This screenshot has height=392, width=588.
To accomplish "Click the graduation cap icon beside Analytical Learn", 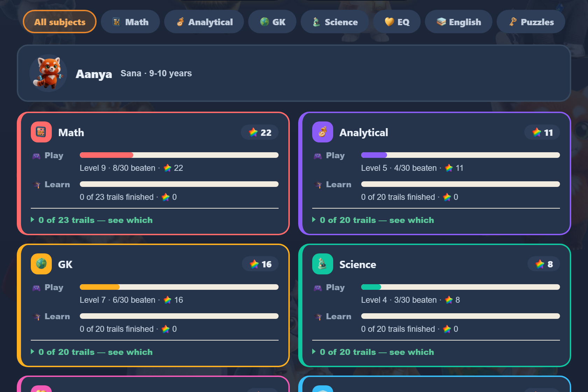I will point(318,185).
